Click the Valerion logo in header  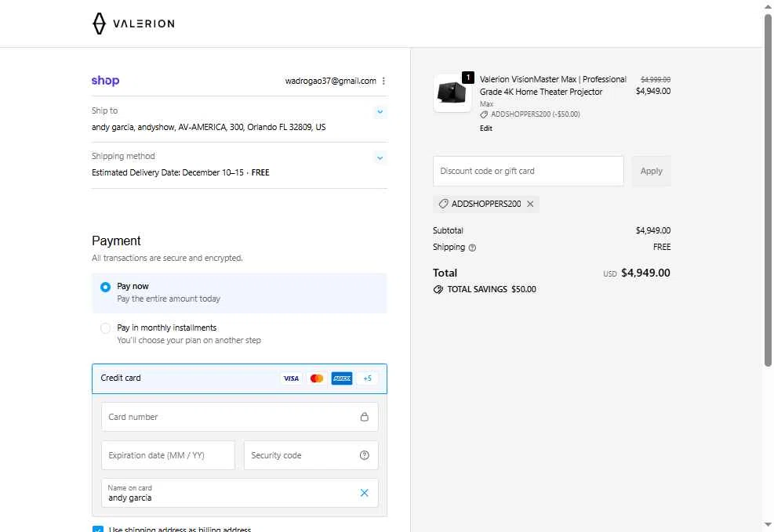[133, 24]
